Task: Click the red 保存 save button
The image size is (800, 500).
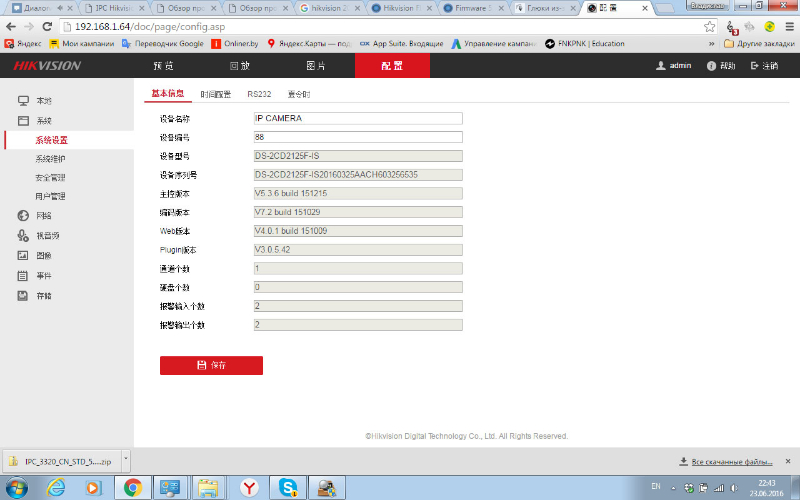Action: (x=211, y=365)
